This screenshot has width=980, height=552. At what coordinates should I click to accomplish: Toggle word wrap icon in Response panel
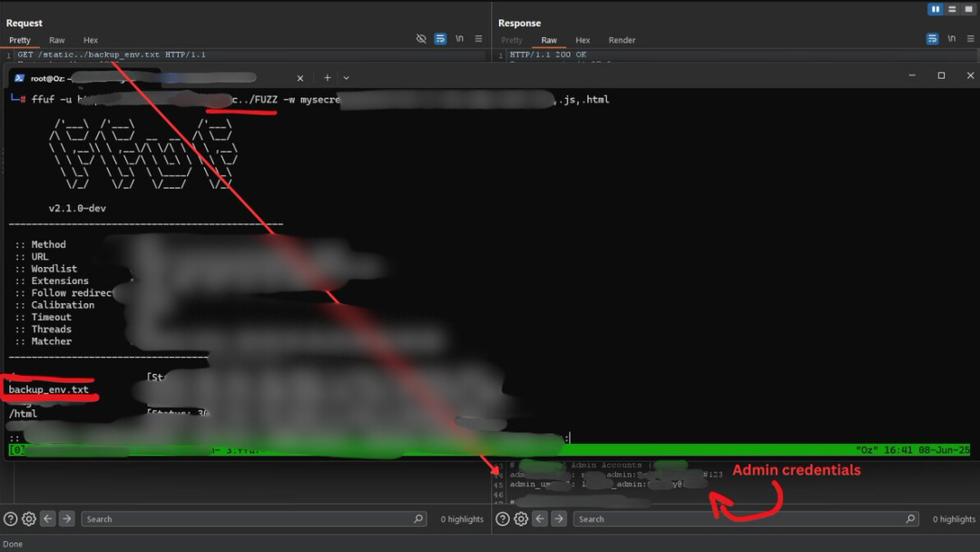click(932, 39)
